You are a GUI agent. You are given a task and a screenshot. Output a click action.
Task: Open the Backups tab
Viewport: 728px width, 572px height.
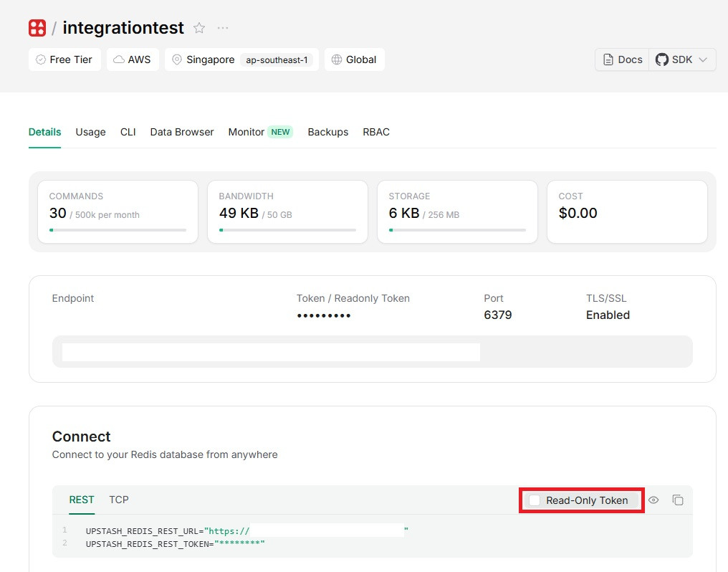click(327, 132)
